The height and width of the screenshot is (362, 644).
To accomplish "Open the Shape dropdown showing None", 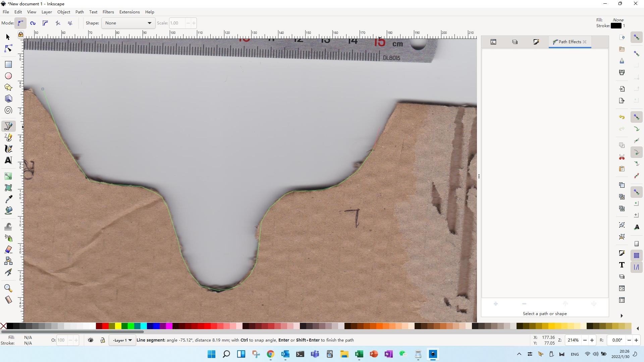I will (128, 23).
